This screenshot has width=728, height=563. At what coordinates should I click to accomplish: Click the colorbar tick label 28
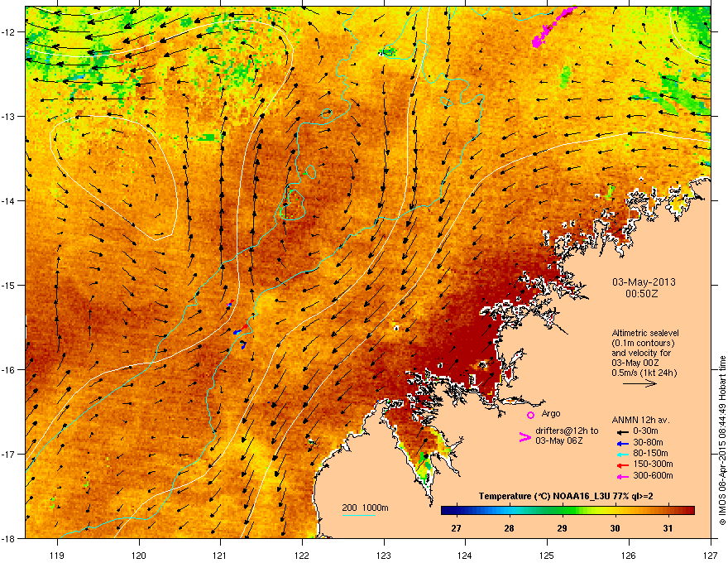509,528
